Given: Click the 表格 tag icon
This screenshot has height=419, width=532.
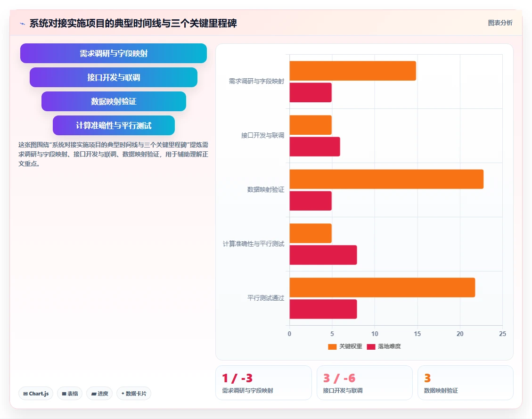Looking at the screenshot, I should (64, 394).
